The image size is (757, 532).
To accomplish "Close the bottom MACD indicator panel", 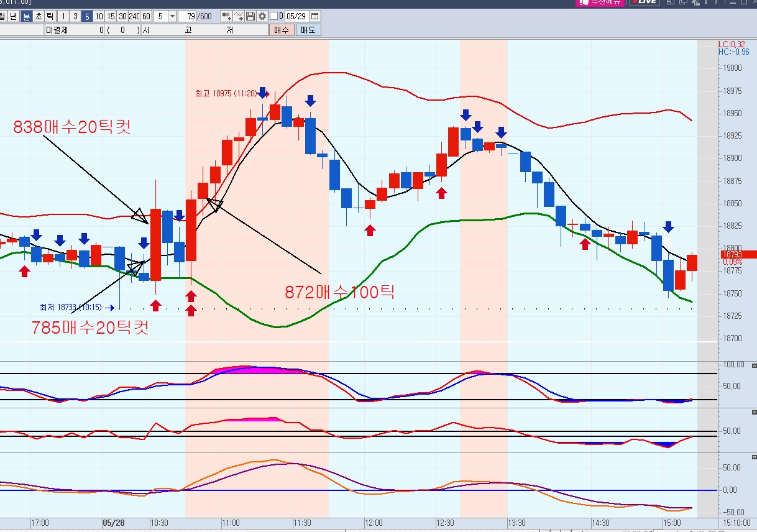I will click(755, 457).
